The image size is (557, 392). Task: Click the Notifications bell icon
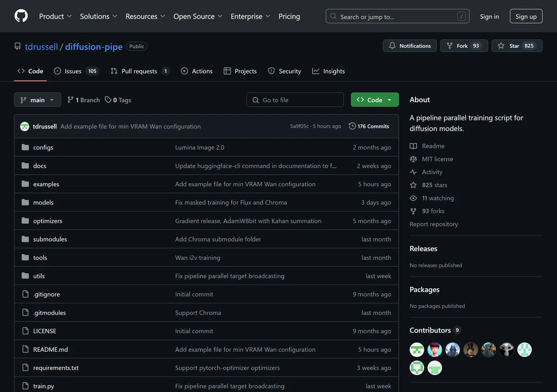pyautogui.click(x=392, y=46)
